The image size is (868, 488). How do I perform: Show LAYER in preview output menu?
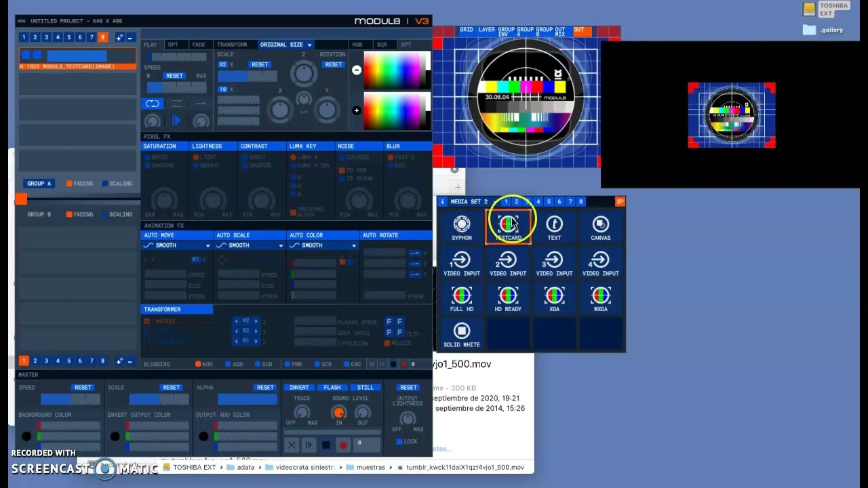487,30
